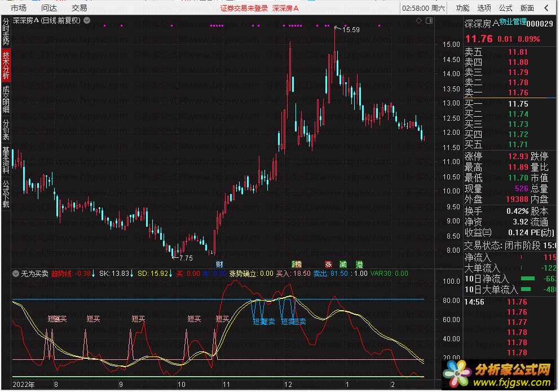The height and width of the screenshot is (392, 560).
Task: Select 卖二 price 11.78
Action: pos(518,82)
